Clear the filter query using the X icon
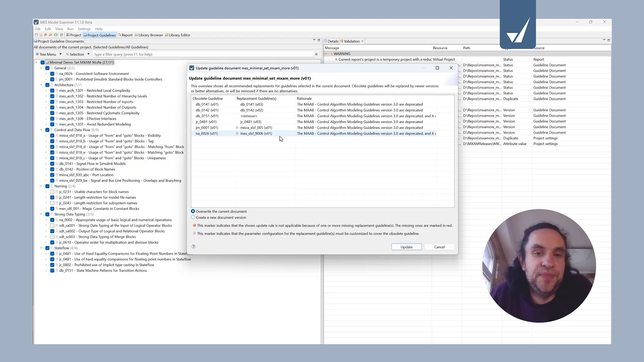The height and width of the screenshot is (362, 644). 316,54
